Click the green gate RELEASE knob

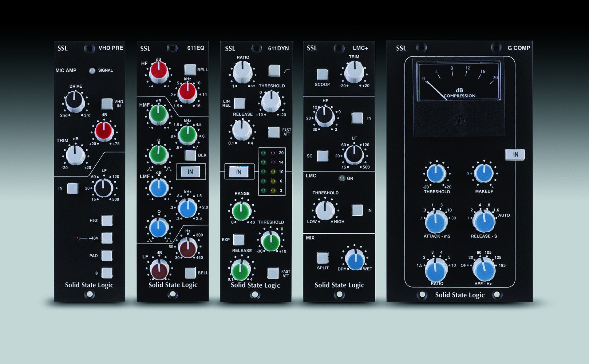tap(241, 270)
